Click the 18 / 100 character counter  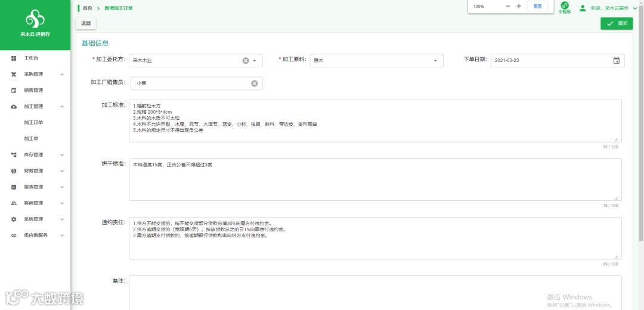pos(610,206)
